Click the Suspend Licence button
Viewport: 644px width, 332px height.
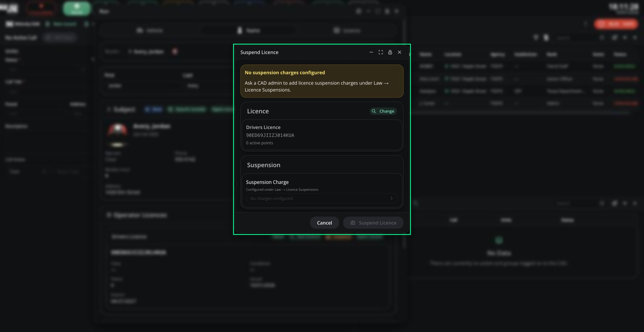point(373,223)
